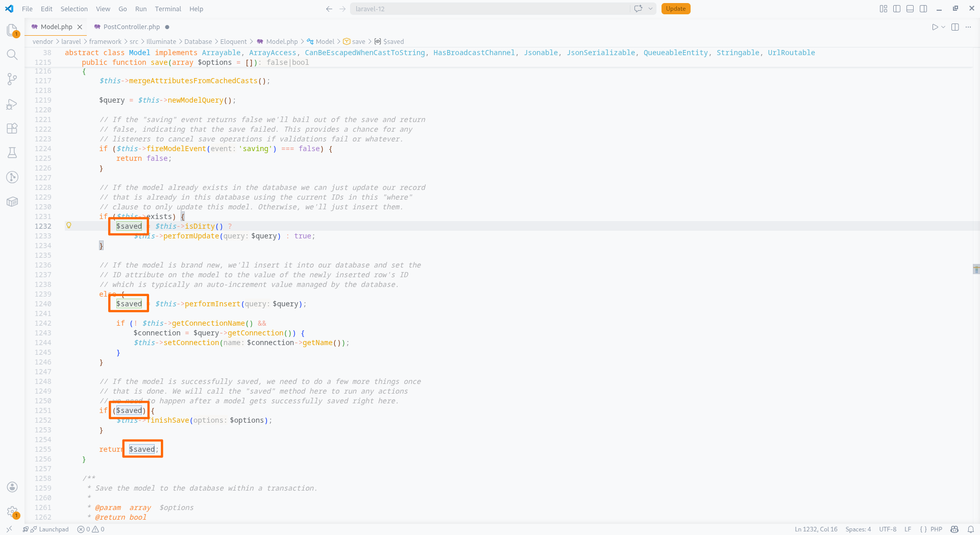This screenshot has width=980, height=535.
Task: Go back with the left arrow
Action: tap(329, 9)
